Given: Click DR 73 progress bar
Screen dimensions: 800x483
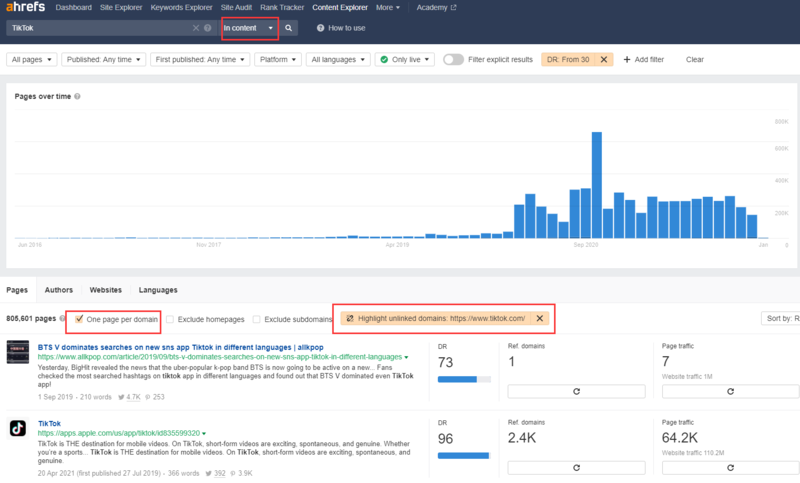Looking at the screenshot, I should (464, 379).
